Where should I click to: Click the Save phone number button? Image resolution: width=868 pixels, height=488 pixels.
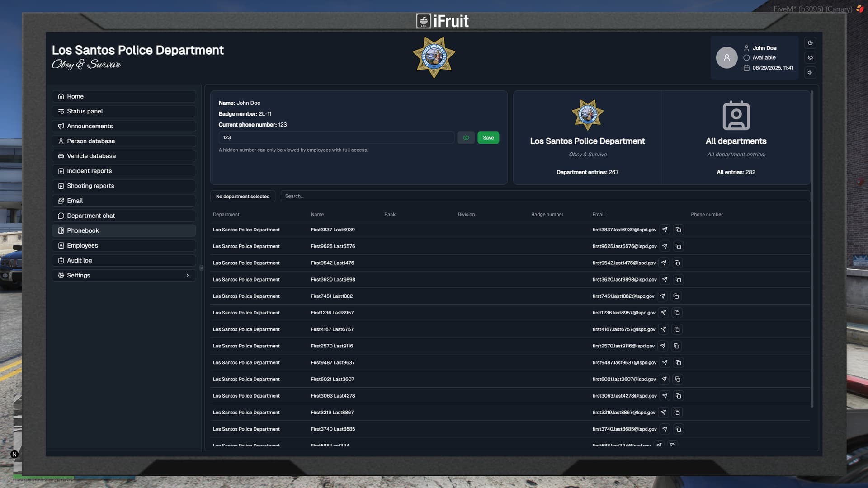[x=488, y=138]
